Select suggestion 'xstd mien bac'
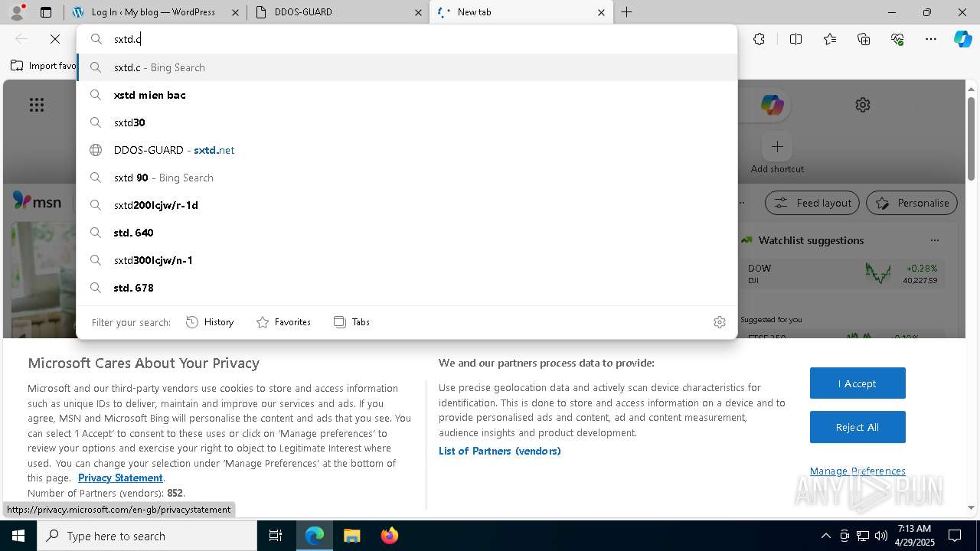 click(x=407, y=95)
